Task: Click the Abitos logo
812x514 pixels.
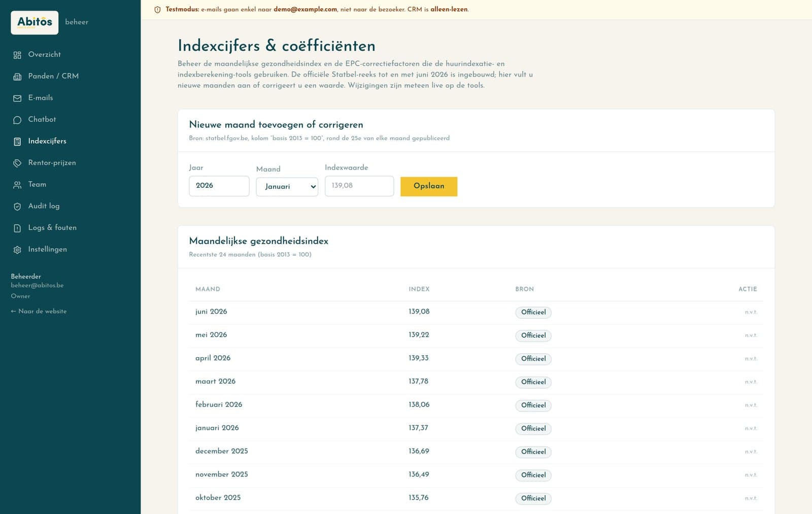Action: 35,22
